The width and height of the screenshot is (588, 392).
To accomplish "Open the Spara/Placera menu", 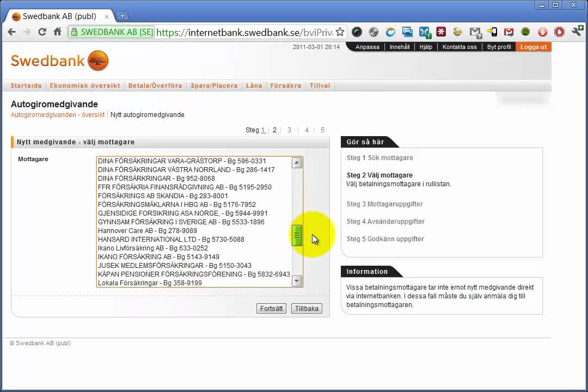I will pos(214,85).
